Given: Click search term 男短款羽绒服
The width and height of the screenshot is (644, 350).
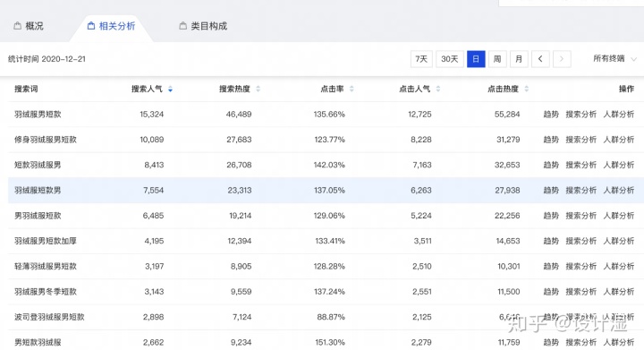Looking at the screenshot, I should [38, 343].
